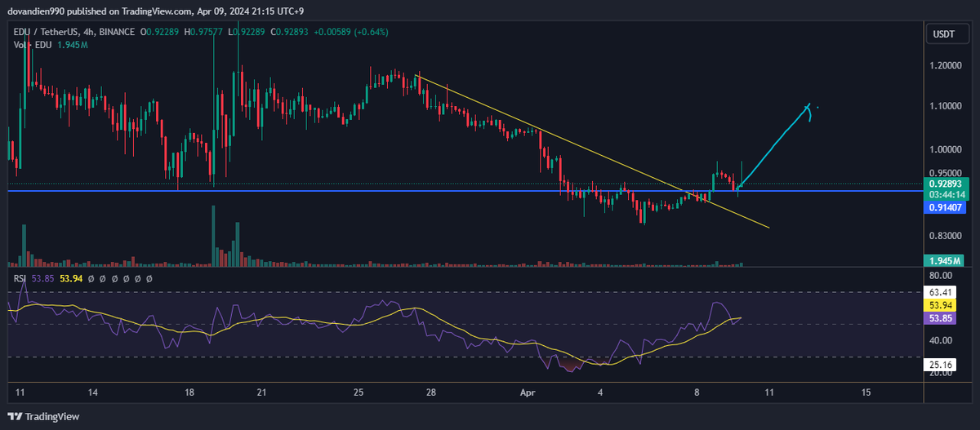The image size is (980, 430).
Task: Click the purple RSI value 53.85 in legend
Action: pyautogui.click(x=43, y=279)
